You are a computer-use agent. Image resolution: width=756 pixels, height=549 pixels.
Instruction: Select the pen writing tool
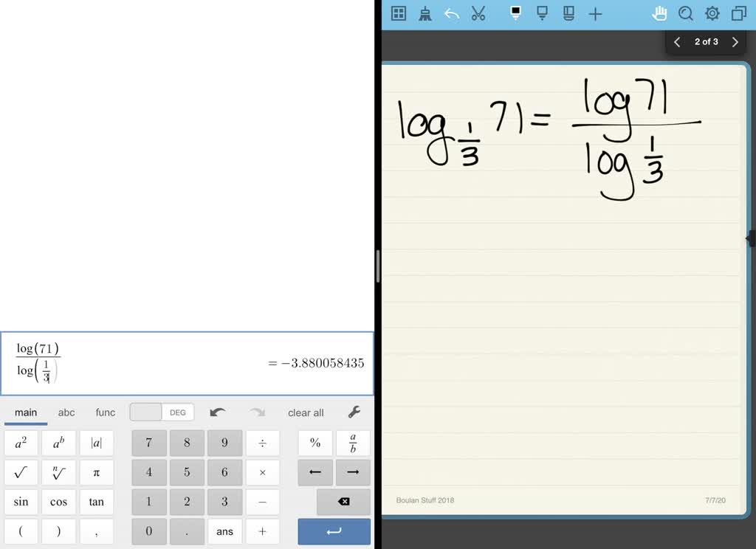[515, 13]
